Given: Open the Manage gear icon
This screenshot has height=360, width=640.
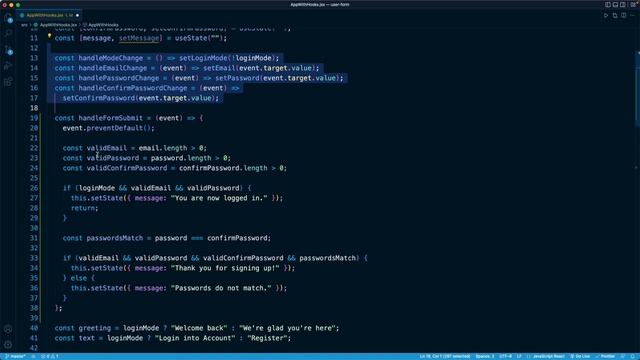Looking at the screenshot, I should point(8,345).
